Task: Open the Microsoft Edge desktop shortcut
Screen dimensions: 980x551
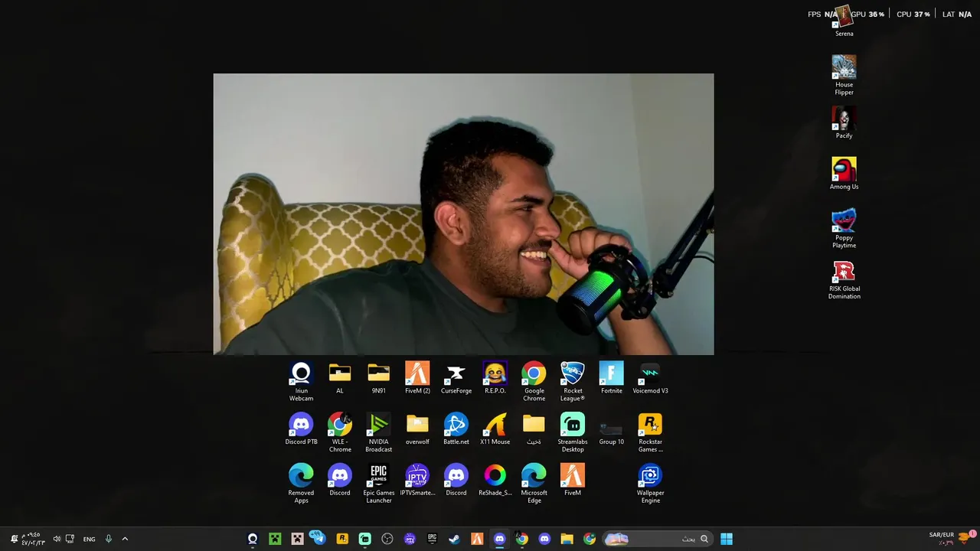Action: (534, 484)
